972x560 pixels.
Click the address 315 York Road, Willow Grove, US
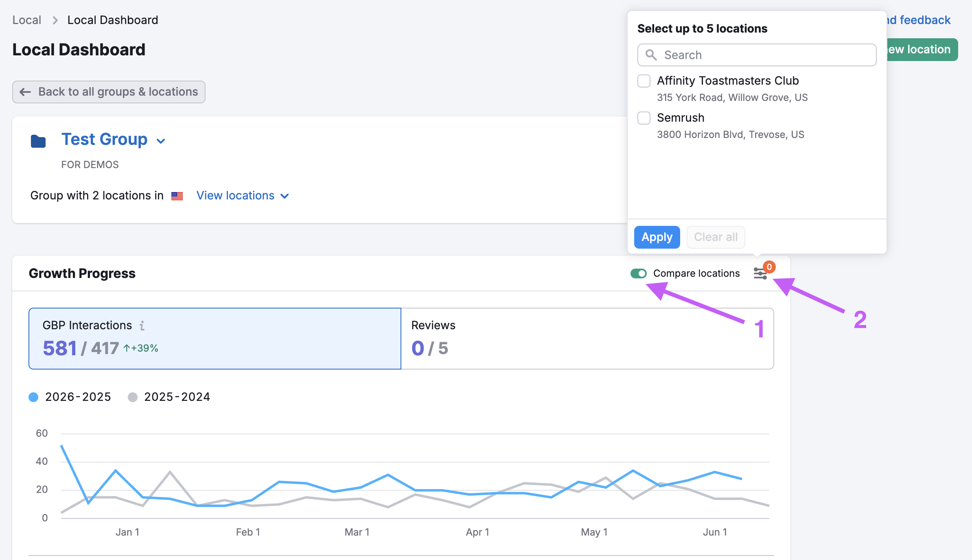pos(732,98)
